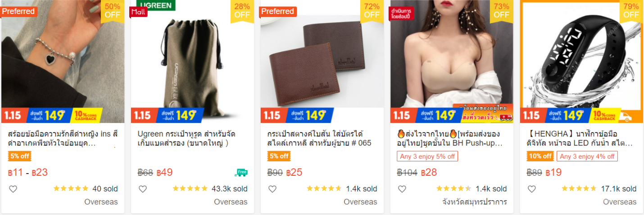
Task: Like the heart bracelet with heart icon
Action: click(13, 189)
